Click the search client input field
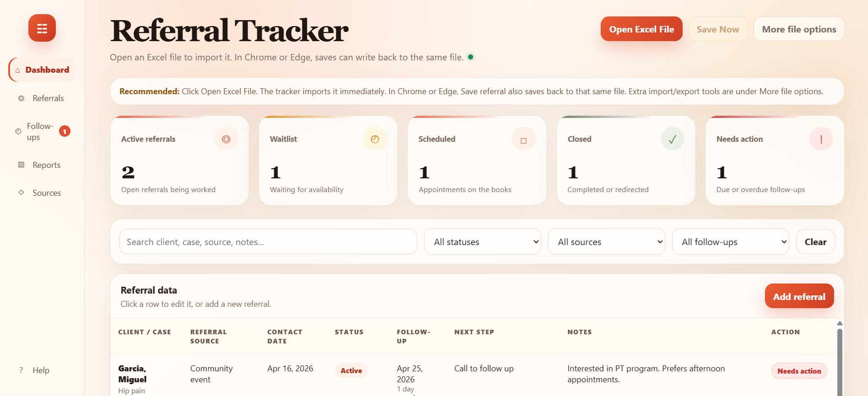868x396 pixels. (x=268, y=242)
